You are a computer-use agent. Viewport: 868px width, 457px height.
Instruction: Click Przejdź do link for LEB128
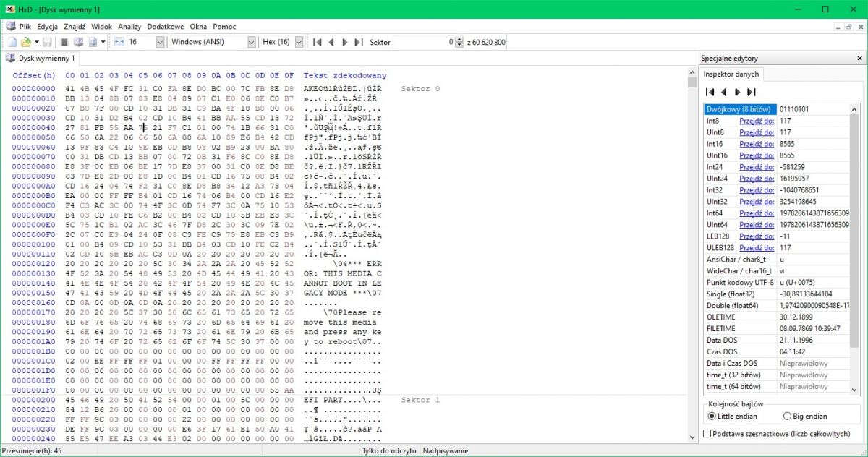tap(757, 236)
